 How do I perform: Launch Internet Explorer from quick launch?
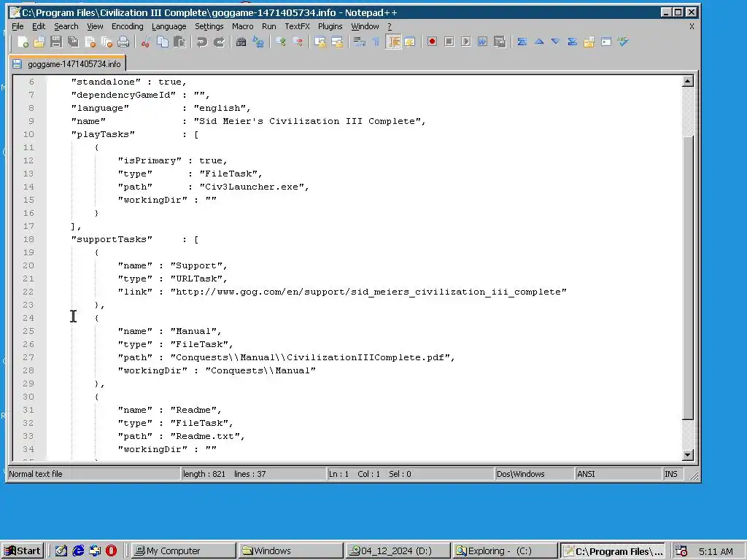click(x=78, y=551)
